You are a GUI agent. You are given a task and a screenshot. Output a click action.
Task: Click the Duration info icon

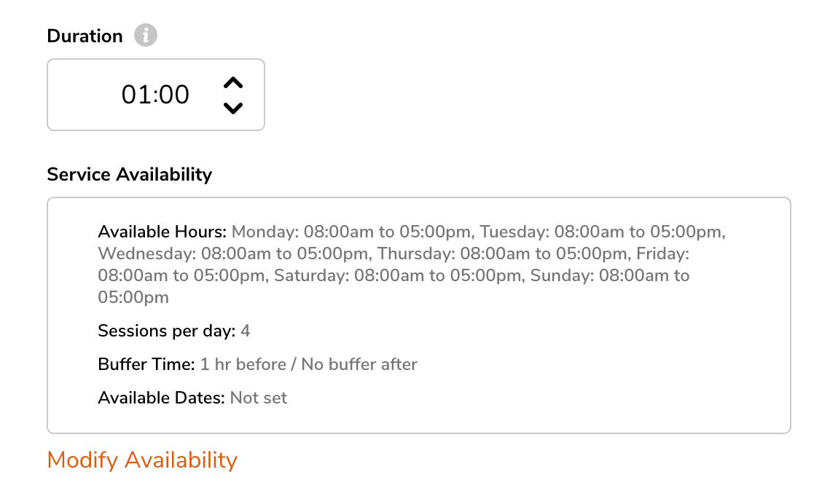pos(145,36)
